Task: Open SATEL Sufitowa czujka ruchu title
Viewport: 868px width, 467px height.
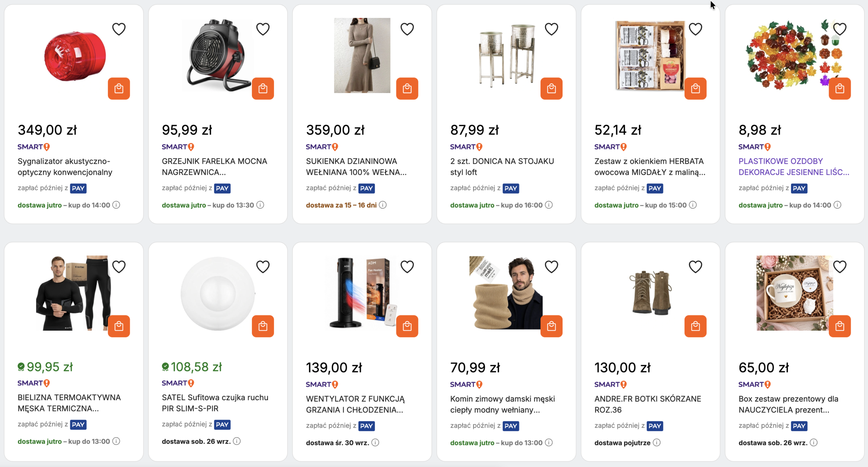Action: tap(215, 403)
